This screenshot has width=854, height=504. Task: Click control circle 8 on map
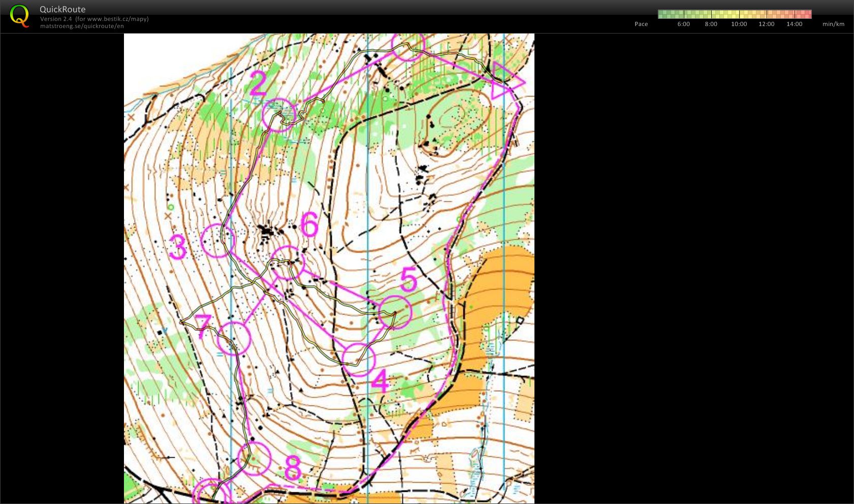point(255,459)
